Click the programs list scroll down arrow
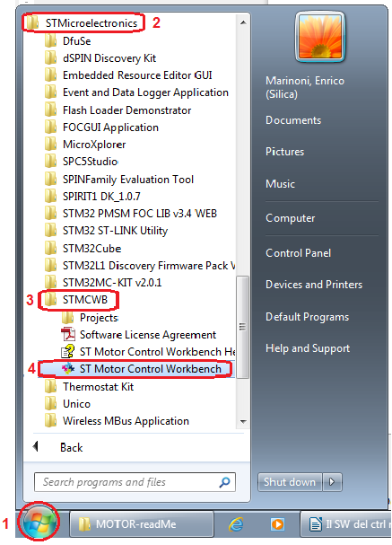 [243, 422]
